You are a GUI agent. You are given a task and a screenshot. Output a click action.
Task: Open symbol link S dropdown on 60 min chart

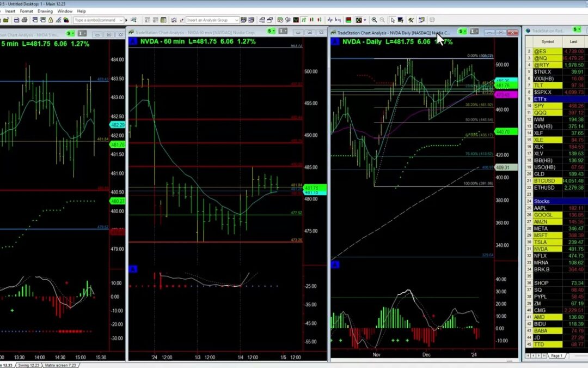(x=272, y=31)
